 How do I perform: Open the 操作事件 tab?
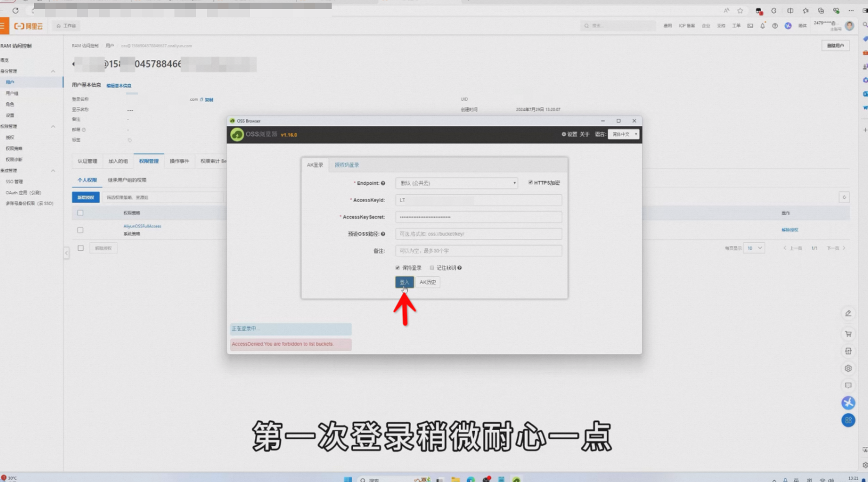179,161
